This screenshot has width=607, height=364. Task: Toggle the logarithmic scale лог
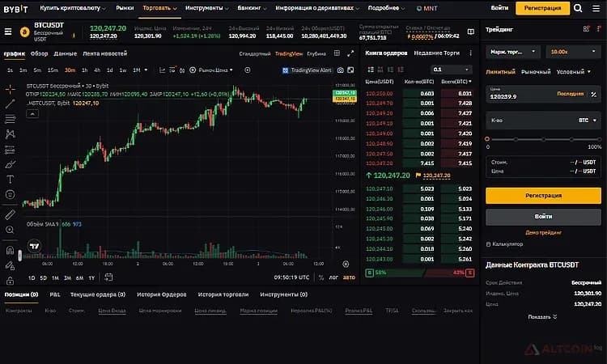(x=333, y=277)
